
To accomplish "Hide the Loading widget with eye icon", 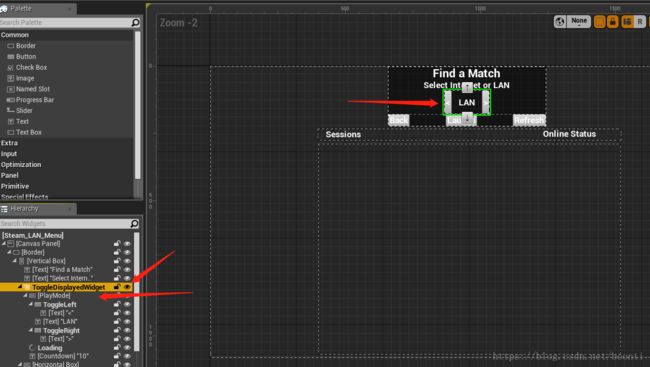I will click(x=127, y=348).
